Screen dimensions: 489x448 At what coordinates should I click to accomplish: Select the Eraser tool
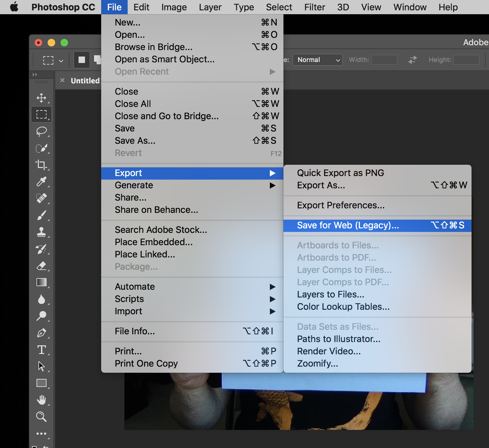(41, 266)
